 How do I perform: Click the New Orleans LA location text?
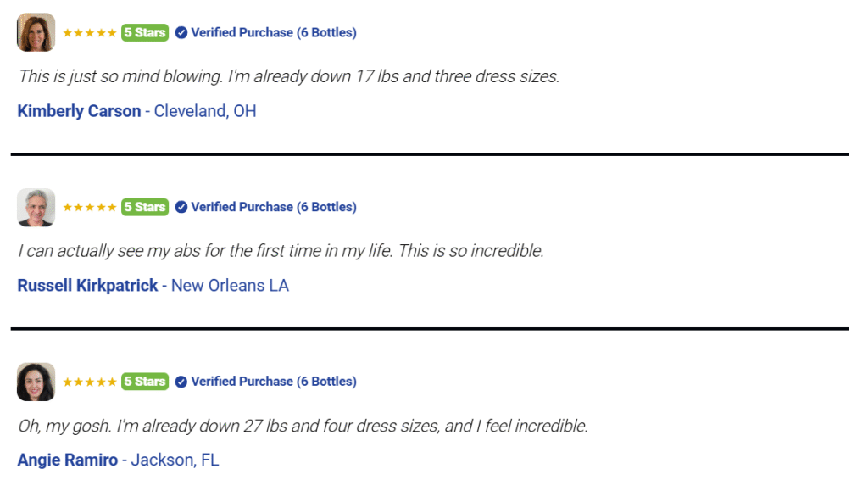230,286
